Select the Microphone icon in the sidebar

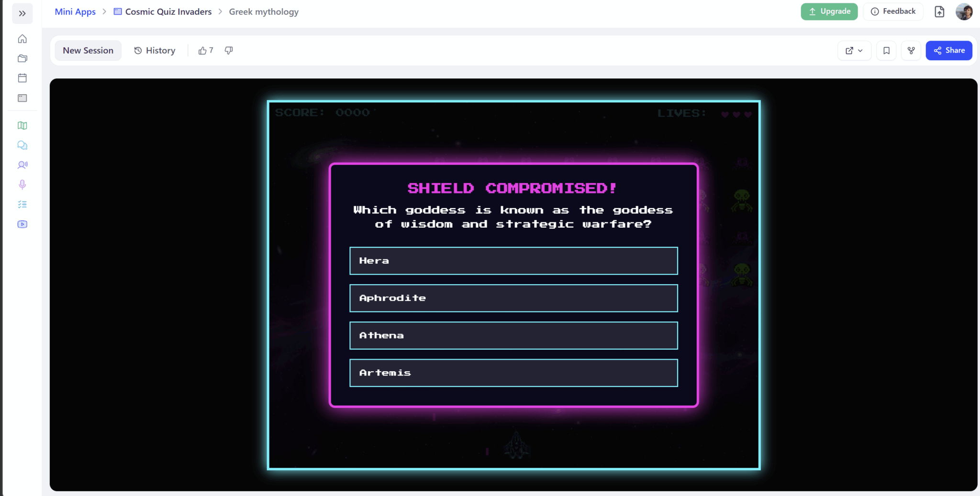pyautogui.click(x=22, y=185)
